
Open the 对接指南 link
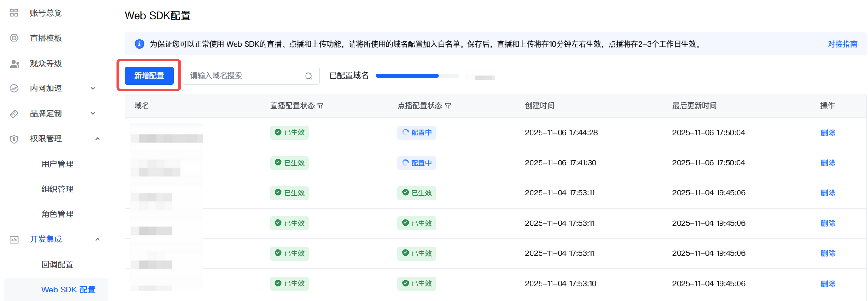click(842, 44)
